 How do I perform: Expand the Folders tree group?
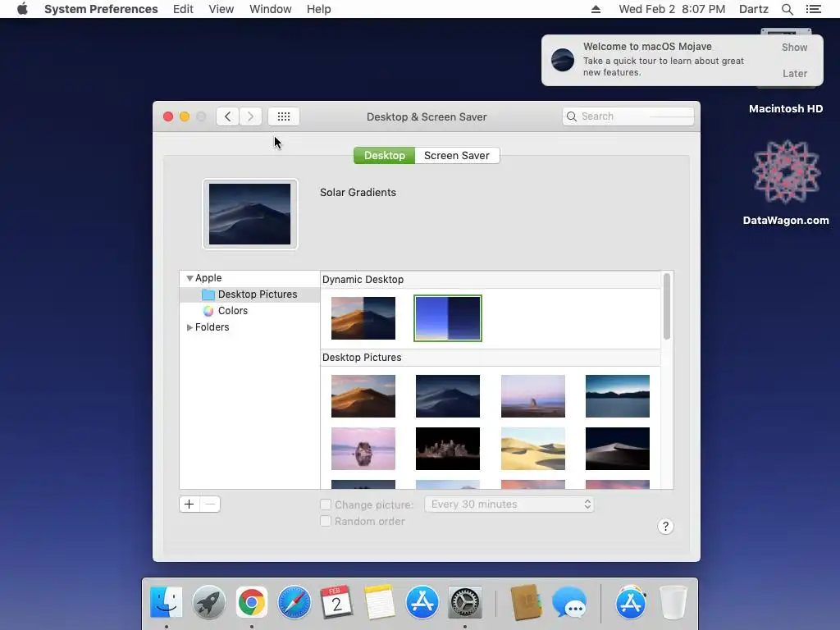coord(189,327)
